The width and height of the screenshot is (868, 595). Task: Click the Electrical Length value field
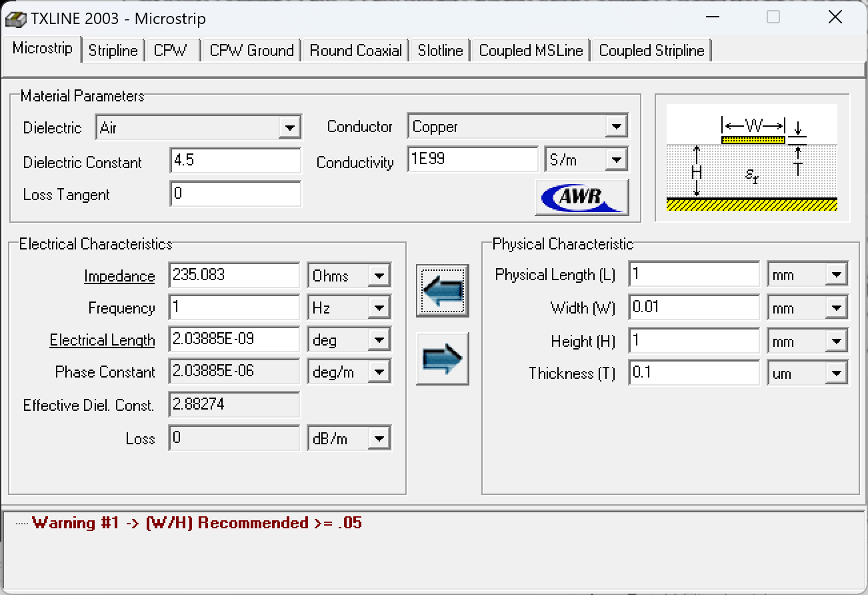[234, 339]
